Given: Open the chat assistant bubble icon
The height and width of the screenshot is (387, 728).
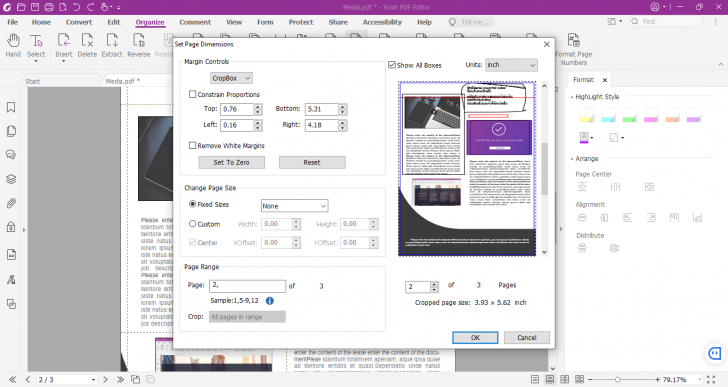Looking at the screenshot, I should (x=715, y=354).
